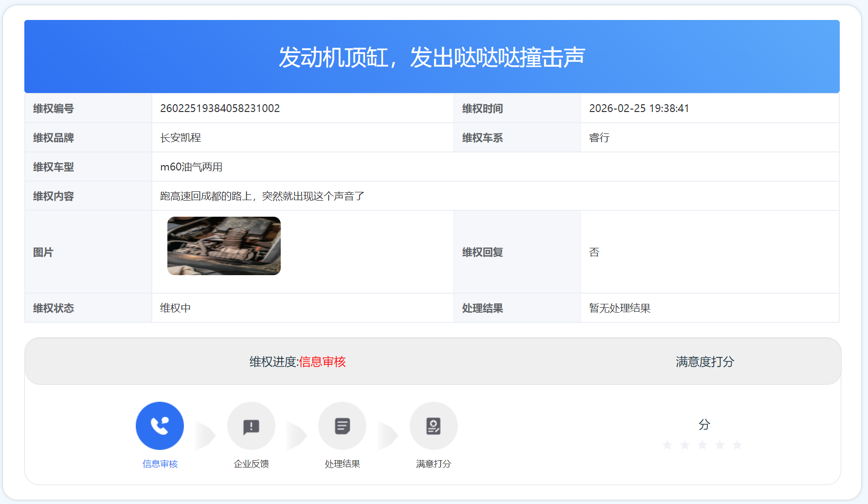Click the 企业反馈 exclamation bubble icon
The image size is (868, 504).
point(251,426)
